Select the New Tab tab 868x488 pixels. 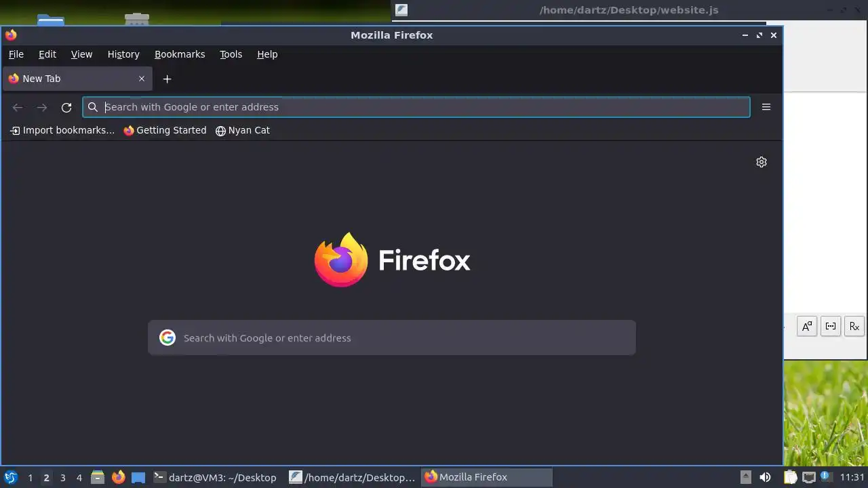point(77,79)
